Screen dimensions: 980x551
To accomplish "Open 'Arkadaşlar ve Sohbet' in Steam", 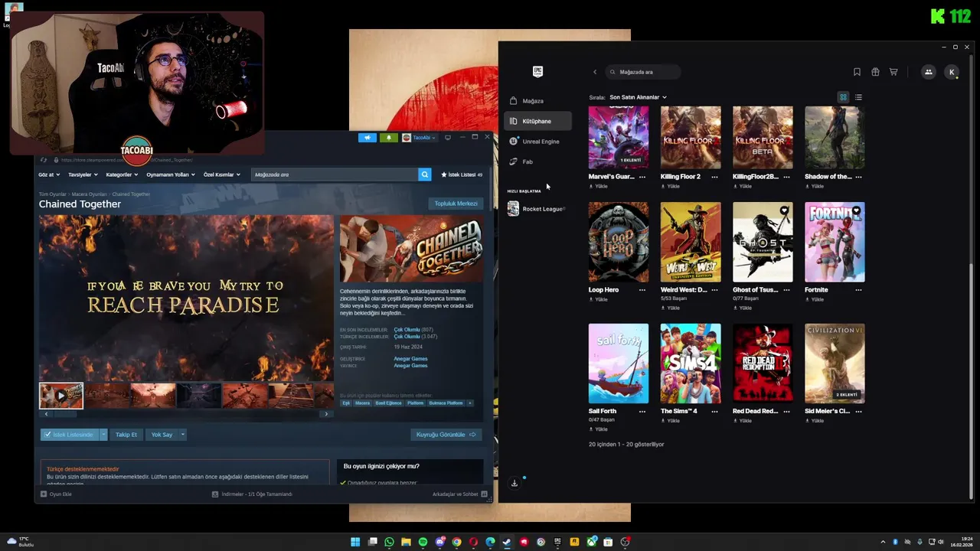I will [460, 494].
